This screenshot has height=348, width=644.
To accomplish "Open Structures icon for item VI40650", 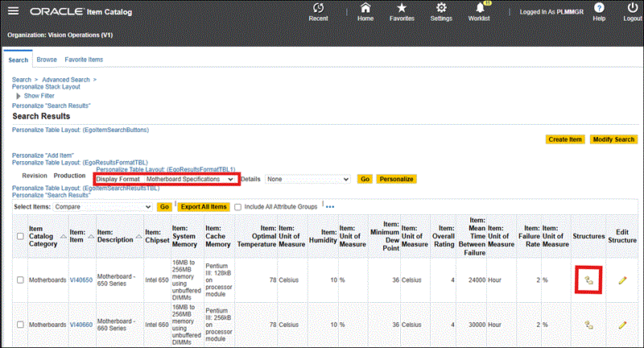I will pyautogui.click(x=588, y=280).
